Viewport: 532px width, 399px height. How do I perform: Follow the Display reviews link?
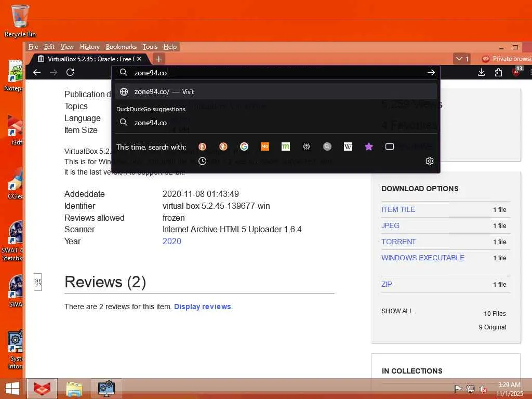point(203,307)
